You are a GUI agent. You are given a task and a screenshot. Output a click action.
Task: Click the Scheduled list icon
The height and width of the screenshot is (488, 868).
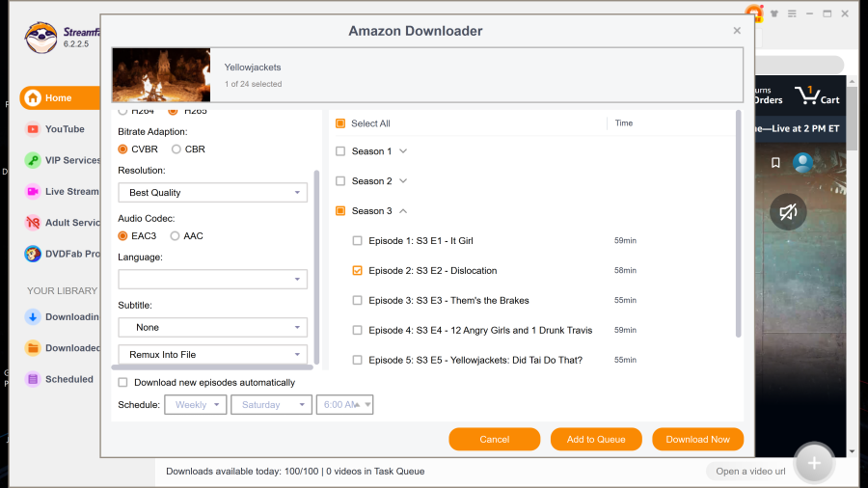33,379
